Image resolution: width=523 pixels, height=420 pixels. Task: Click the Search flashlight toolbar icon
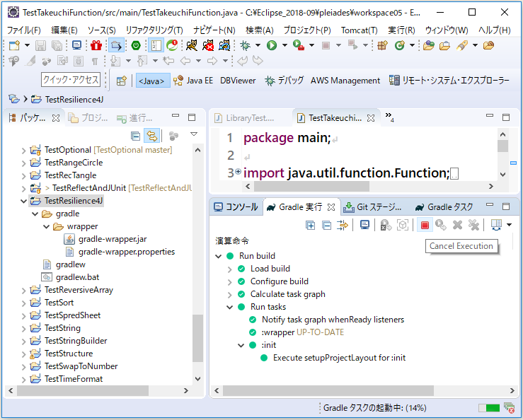click(x=462, y=45)
